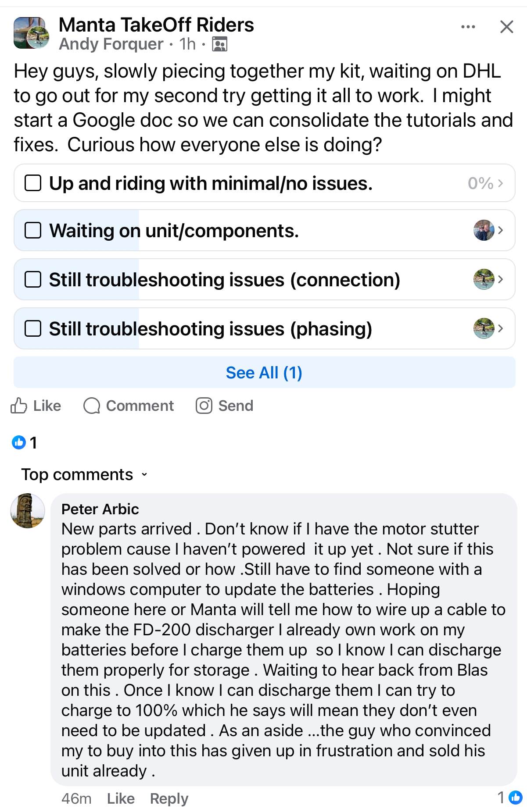Open Peter Arbic's profile picture

tap(28, 511)
